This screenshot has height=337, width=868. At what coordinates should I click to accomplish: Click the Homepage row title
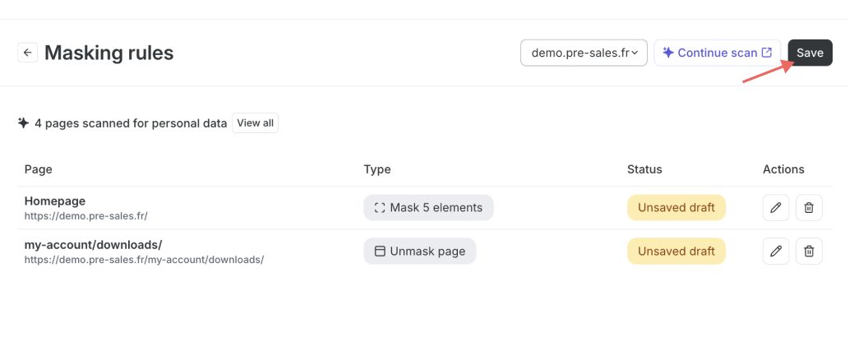coord(55,201)
